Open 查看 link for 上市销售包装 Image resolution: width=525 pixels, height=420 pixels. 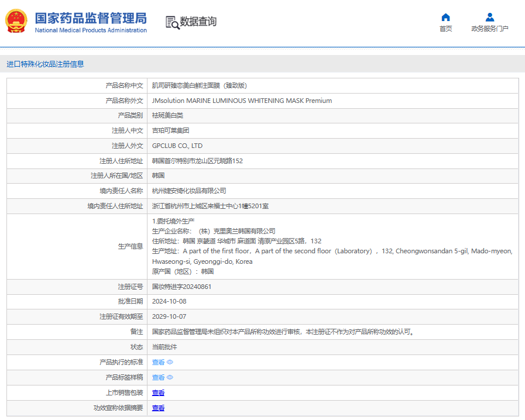pyautogui.click(x=158, y=393)
